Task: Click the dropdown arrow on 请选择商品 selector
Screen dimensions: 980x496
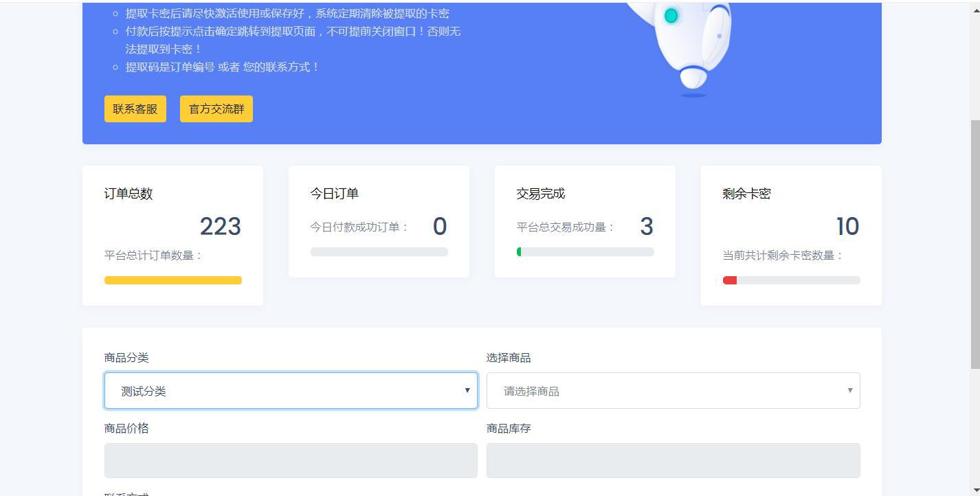Action: point(850,390)
